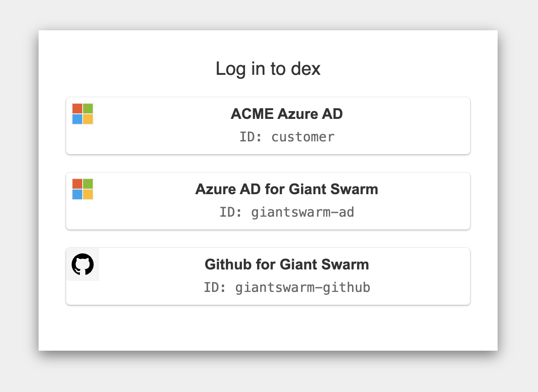
Task: Click the Azure AD for Giant Swarm heading
Action: [x=287, y=189]
